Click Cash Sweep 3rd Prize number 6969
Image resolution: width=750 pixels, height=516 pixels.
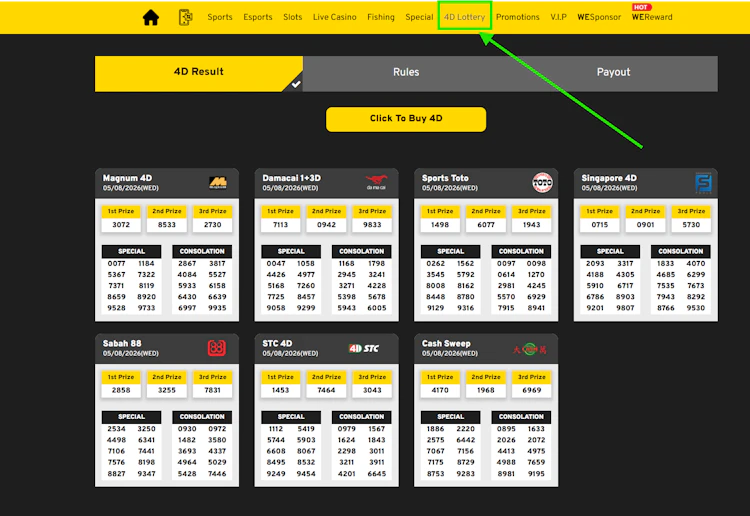(531, 390)
